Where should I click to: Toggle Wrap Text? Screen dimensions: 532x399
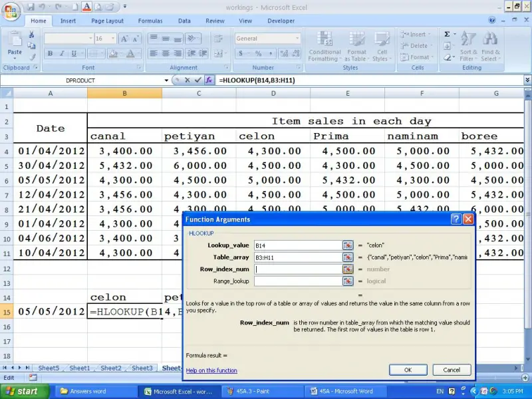(x=219, y=39)
